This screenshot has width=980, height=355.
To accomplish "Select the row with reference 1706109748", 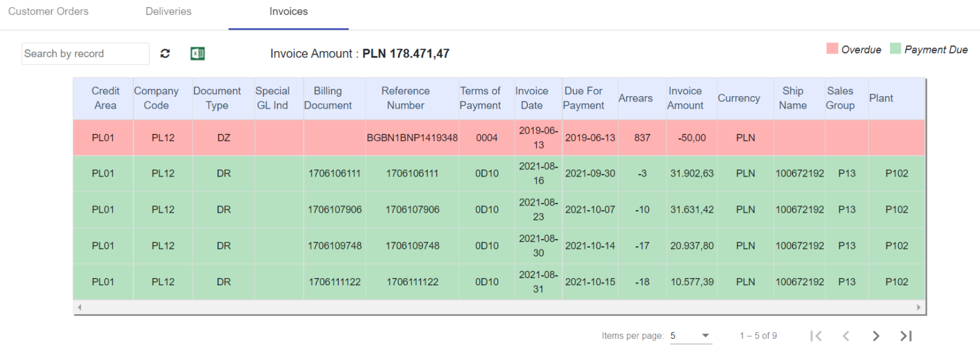I will pos(499,246).
